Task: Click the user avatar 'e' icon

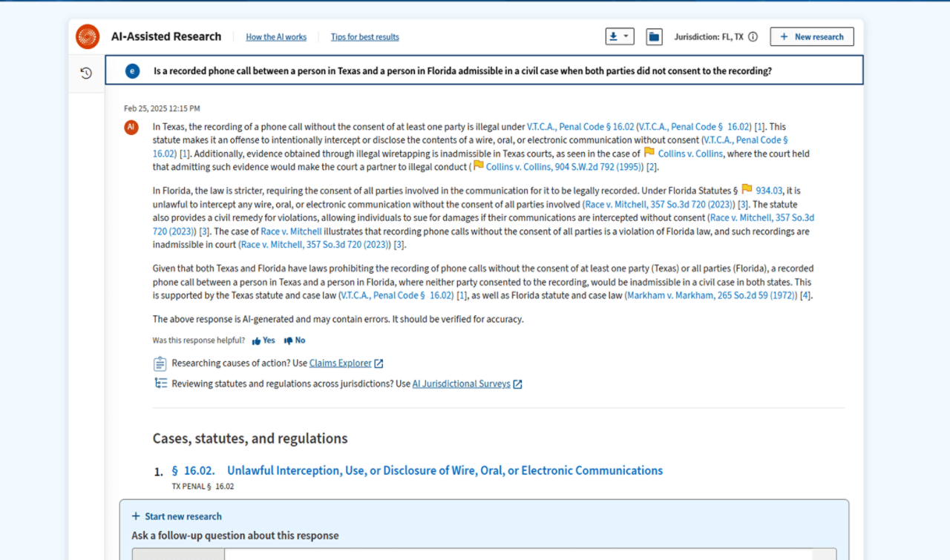Action: tap(132, 71)
